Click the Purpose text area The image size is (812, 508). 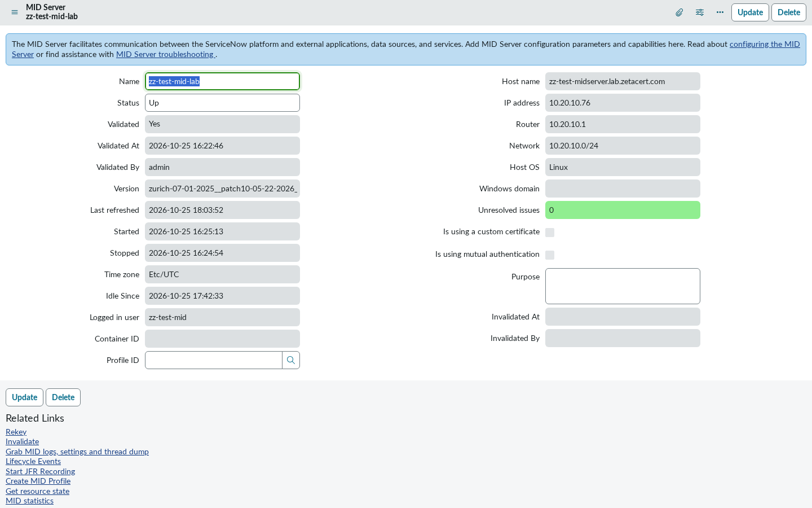(x=623, y=286)
